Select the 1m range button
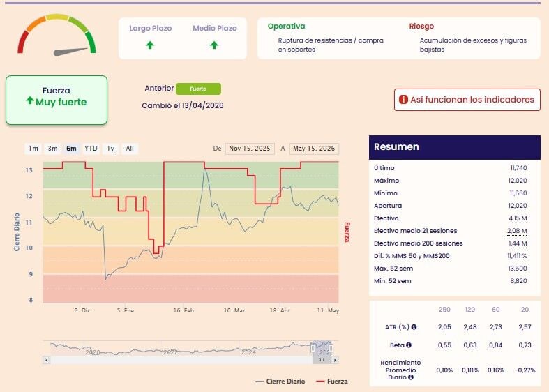The width and height of the screenshot is (549, 392). click(33, 149)
